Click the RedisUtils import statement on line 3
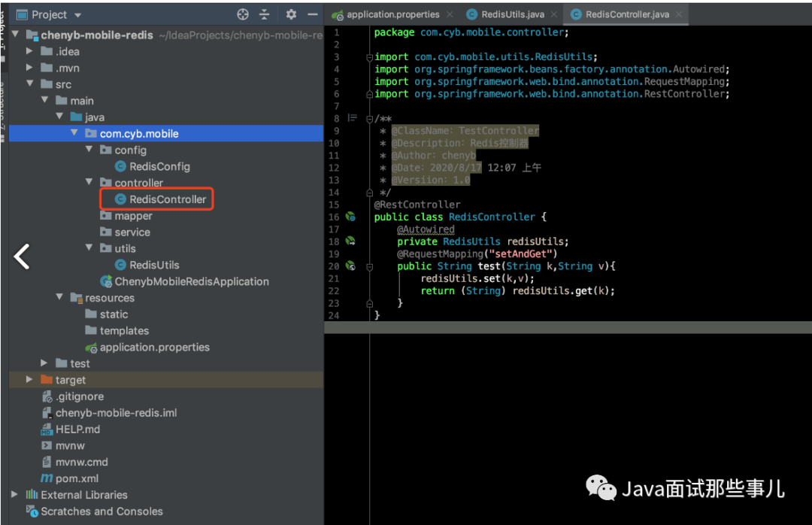Image resolution: width=812 pixels, height=525 pixels. coord(486,57)
